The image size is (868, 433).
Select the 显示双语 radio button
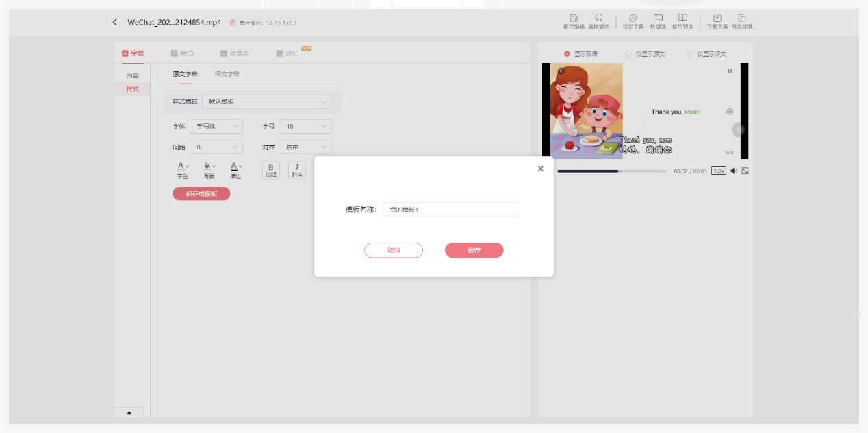click(x=567, y=54)
